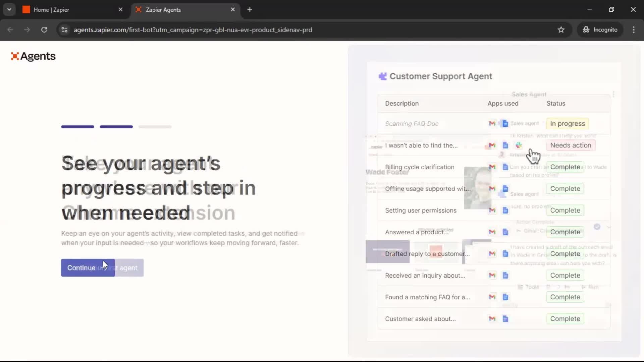View site information icon
644x362 pixels.
click(64, 30)
